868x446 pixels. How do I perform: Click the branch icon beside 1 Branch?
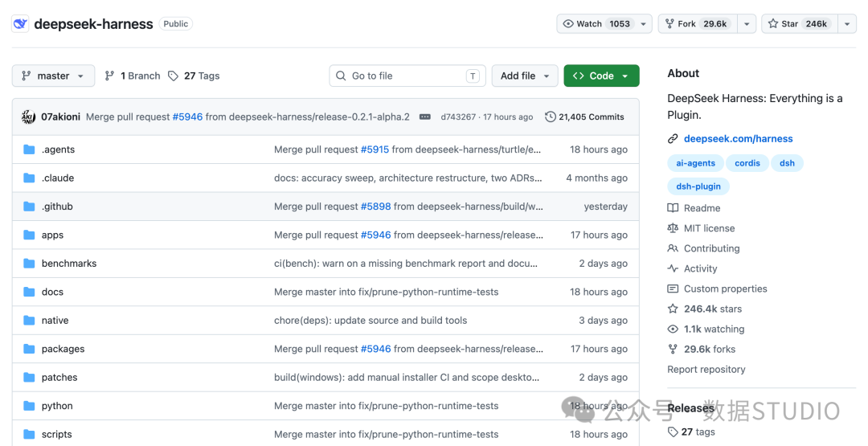coord(109,76)
